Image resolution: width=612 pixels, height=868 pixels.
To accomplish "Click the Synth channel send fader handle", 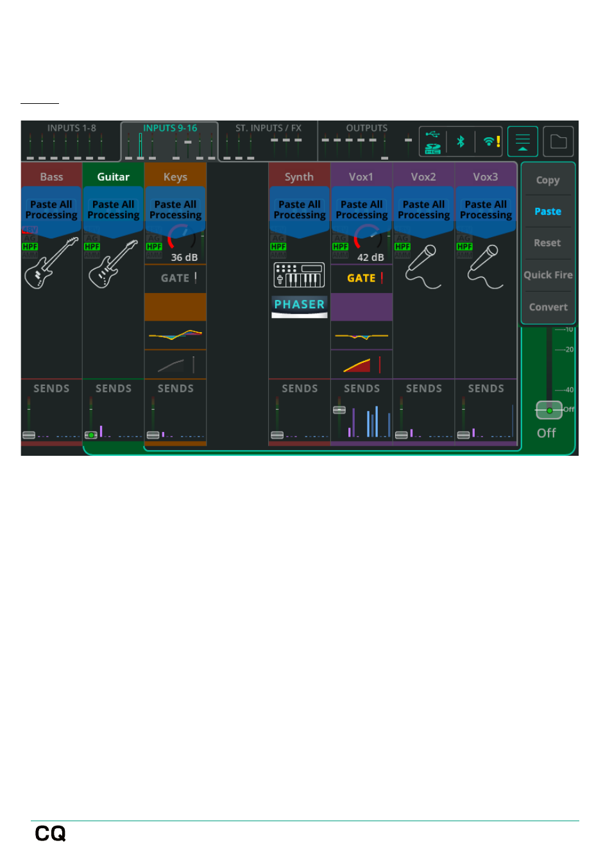I will click(277, 435).
